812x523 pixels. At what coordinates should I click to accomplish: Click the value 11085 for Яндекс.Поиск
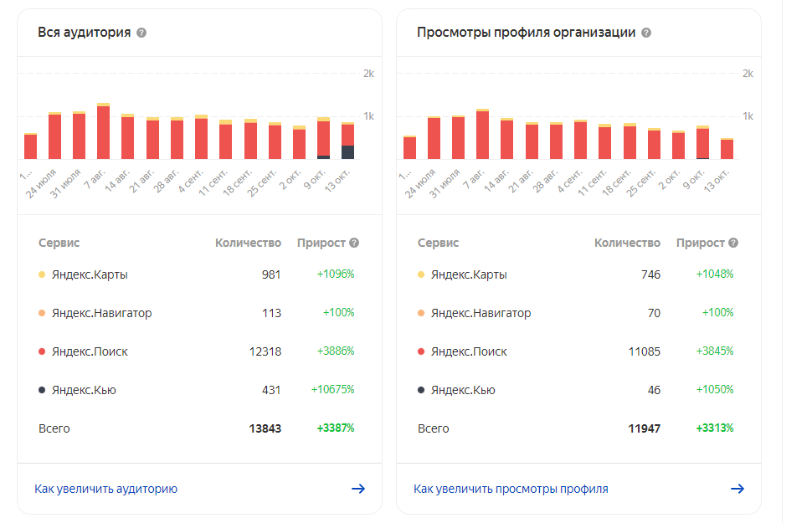[645, 351]
